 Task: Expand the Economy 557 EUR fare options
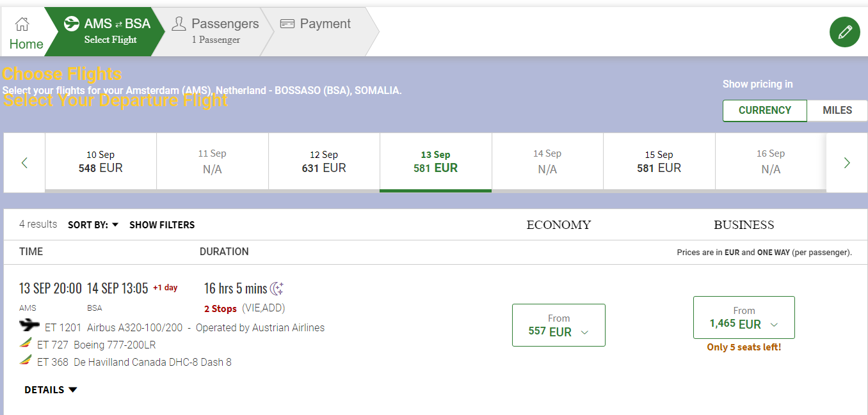[559, 325]
